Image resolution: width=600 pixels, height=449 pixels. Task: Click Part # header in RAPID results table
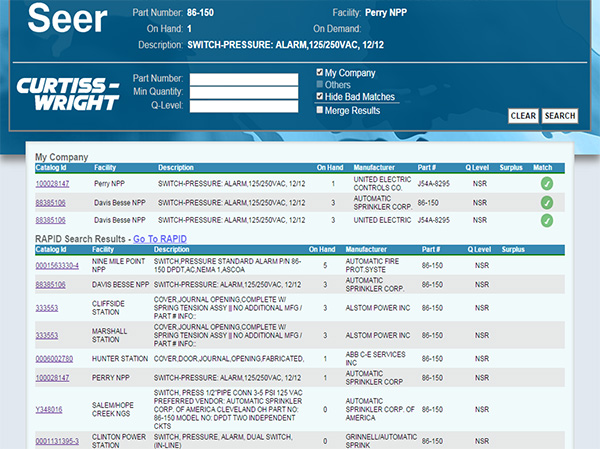click(x=431, y=250)
